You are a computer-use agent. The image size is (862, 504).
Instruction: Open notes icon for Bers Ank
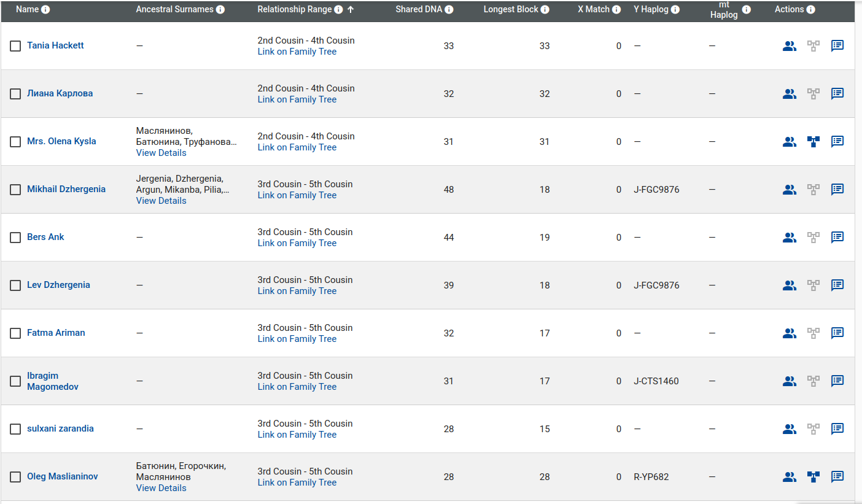[837, 238]
